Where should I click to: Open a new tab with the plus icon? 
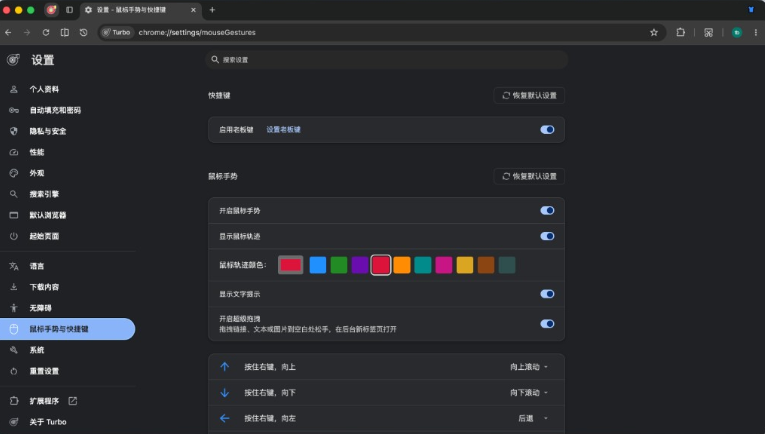(x=212, y=10)
